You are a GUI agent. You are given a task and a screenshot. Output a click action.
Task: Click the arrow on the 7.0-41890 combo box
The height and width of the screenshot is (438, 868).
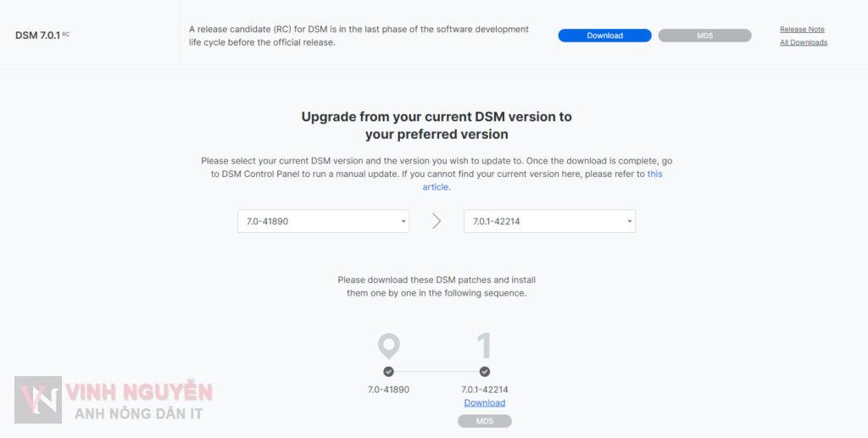point(403,222)
